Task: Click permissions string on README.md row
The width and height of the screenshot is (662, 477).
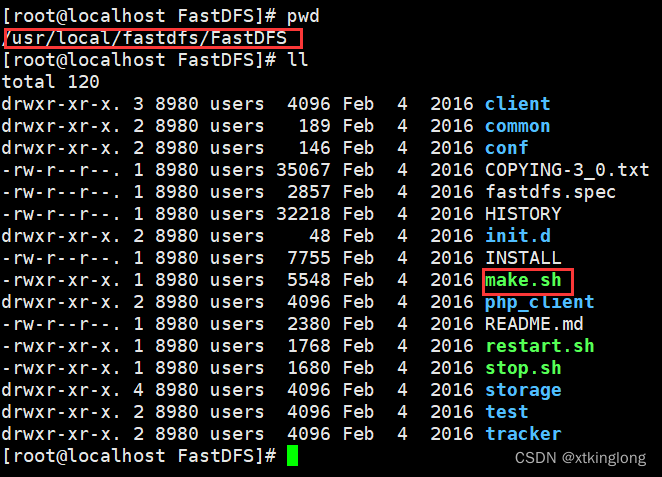Action: coord(61,324)
